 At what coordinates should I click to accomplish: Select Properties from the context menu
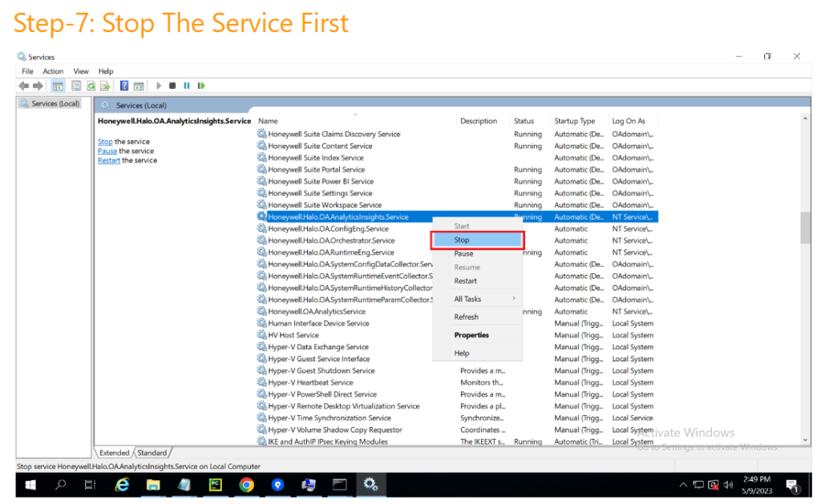coord(471,335)
